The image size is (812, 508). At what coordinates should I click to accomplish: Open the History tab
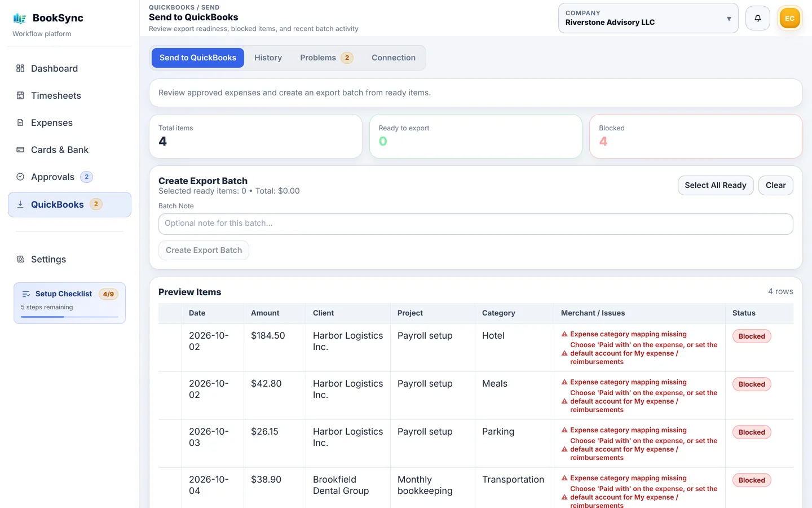pos(268,58)
